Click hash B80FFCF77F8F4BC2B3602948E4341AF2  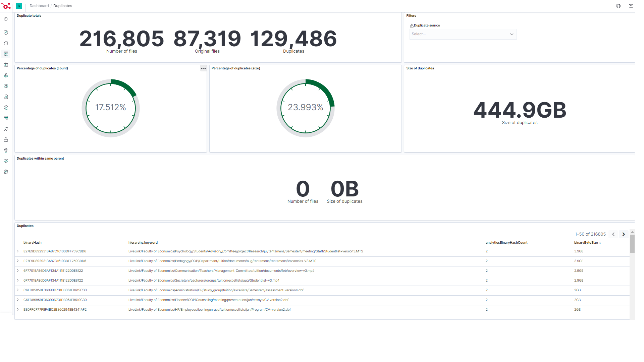(55, 310)
